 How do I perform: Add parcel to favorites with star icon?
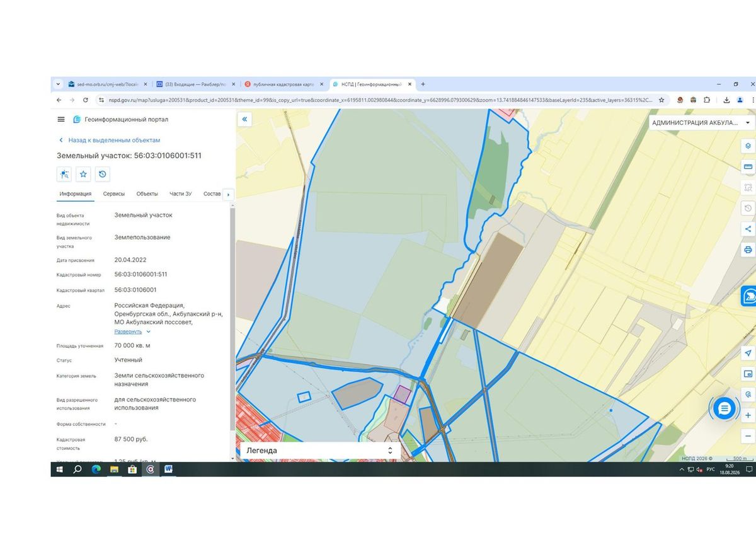click(83, 174)
